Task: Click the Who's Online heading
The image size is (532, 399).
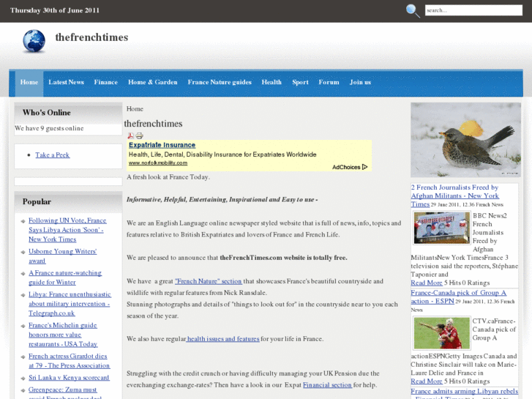Action: (47, 113)
